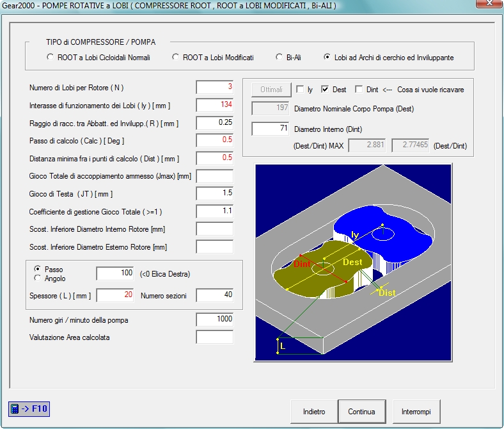The image size is (504, 429).
Task: Click the L thickness label in diagram
Action: (x=283, y=346)
